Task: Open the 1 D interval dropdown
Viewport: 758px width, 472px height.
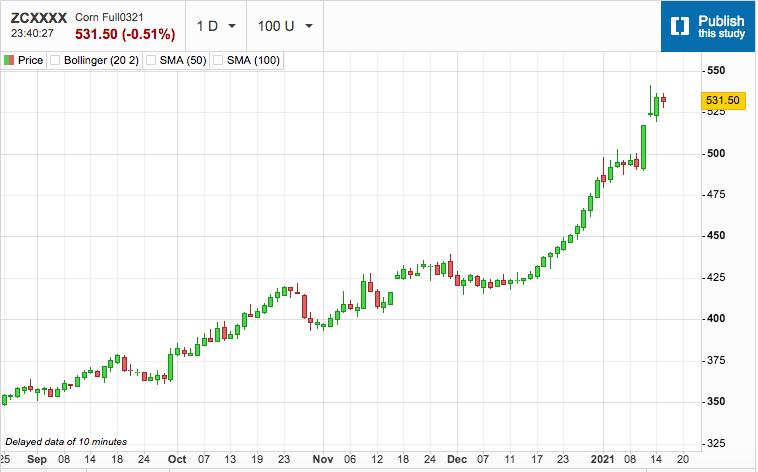Action: tap(216, 26)
